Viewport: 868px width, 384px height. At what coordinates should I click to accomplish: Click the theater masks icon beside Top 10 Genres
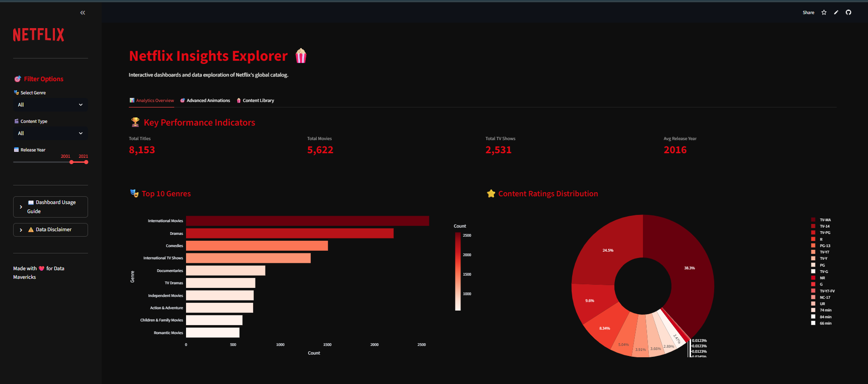(134, 194)
